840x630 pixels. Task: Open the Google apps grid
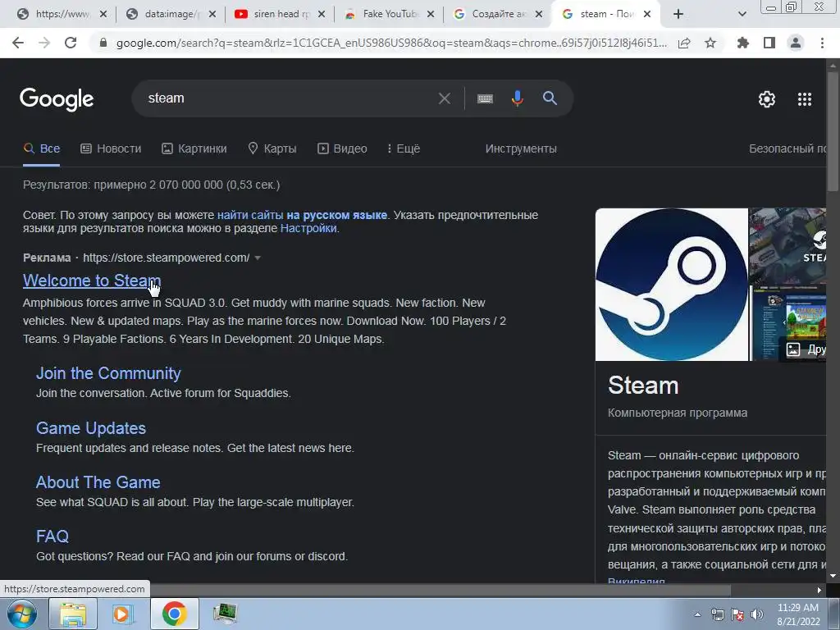click(805, 99)
